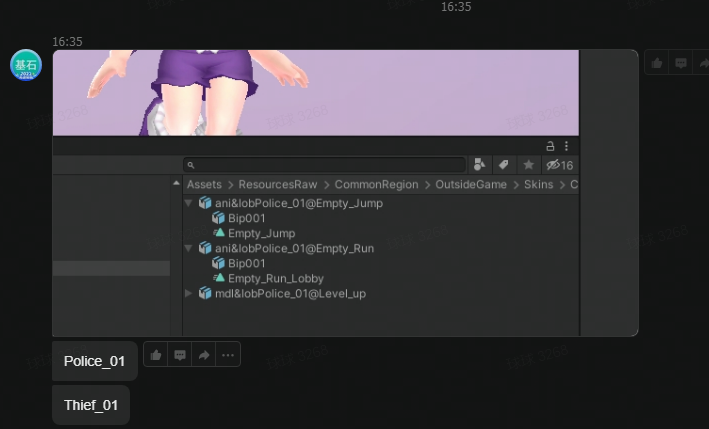
Task: Click the Police_01 message bubble
Action: click(95, 361)
